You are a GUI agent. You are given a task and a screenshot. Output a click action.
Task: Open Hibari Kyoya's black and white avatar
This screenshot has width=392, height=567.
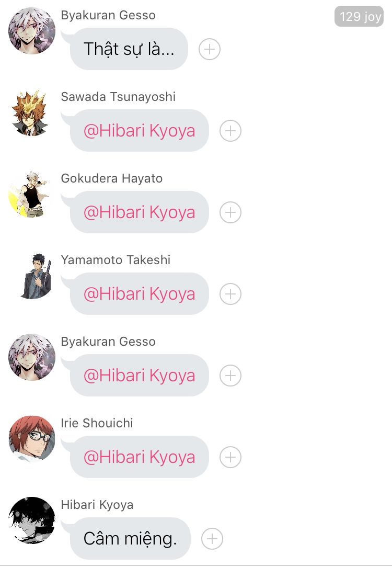click(x=32, y=520)
